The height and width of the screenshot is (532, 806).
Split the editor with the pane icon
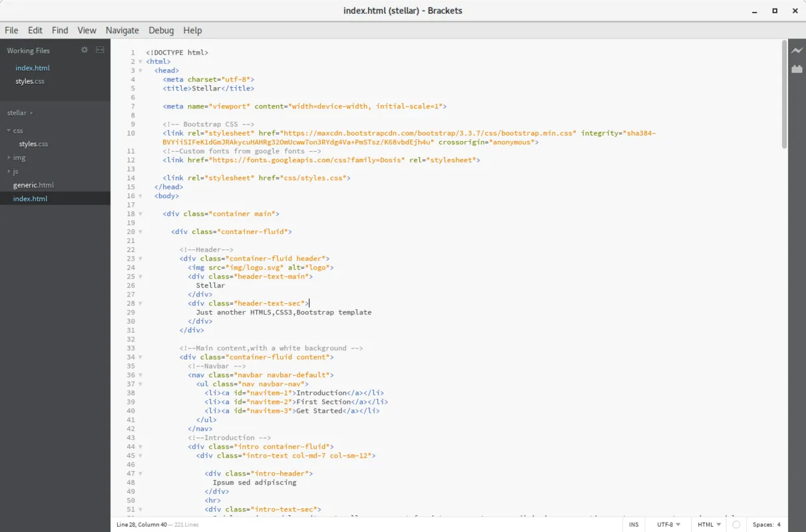100,50
